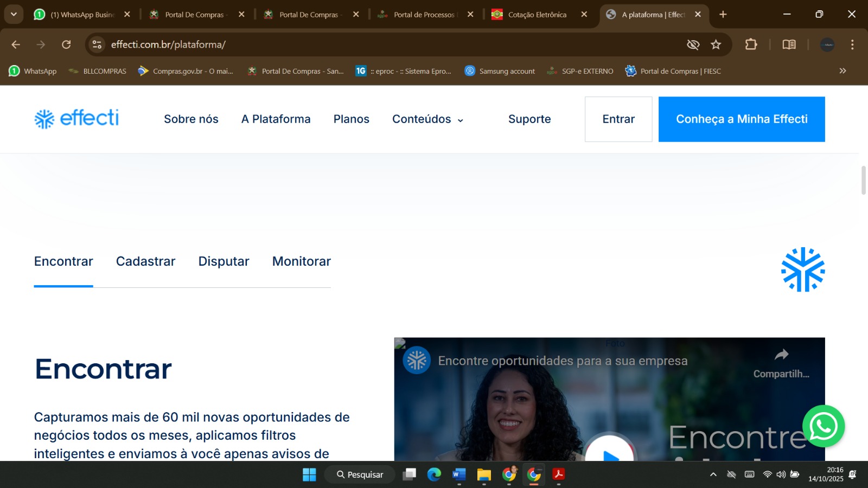
Task: Click the Effecti logo in header
Action: (x=76, y=118)
